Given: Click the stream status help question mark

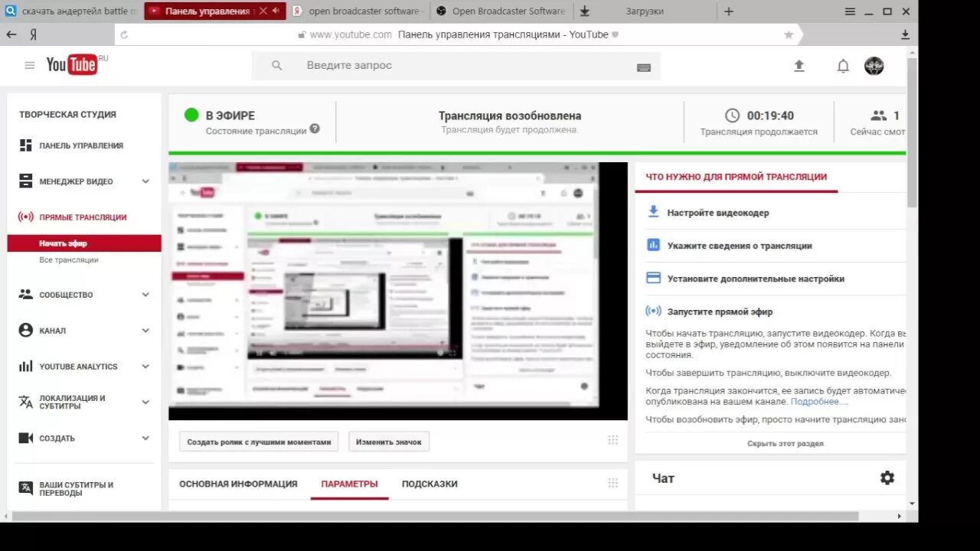Looking at the screenshot, I should tap(315, 129).
